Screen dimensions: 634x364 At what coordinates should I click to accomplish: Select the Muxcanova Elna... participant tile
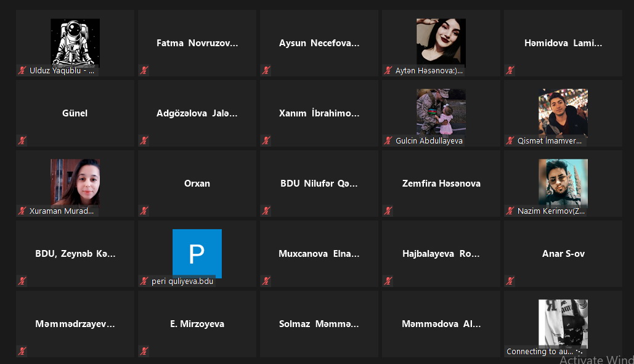point(319,254)
